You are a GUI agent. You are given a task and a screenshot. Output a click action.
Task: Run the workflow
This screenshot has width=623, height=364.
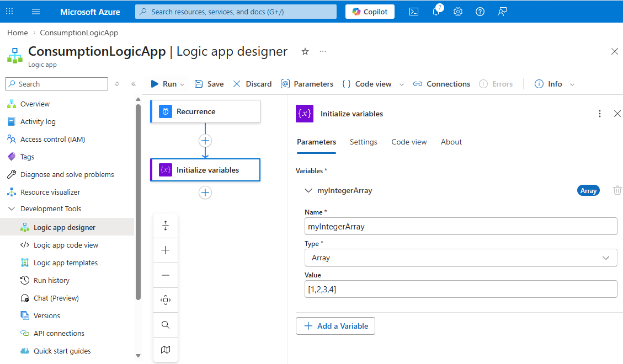pos(164,84)
